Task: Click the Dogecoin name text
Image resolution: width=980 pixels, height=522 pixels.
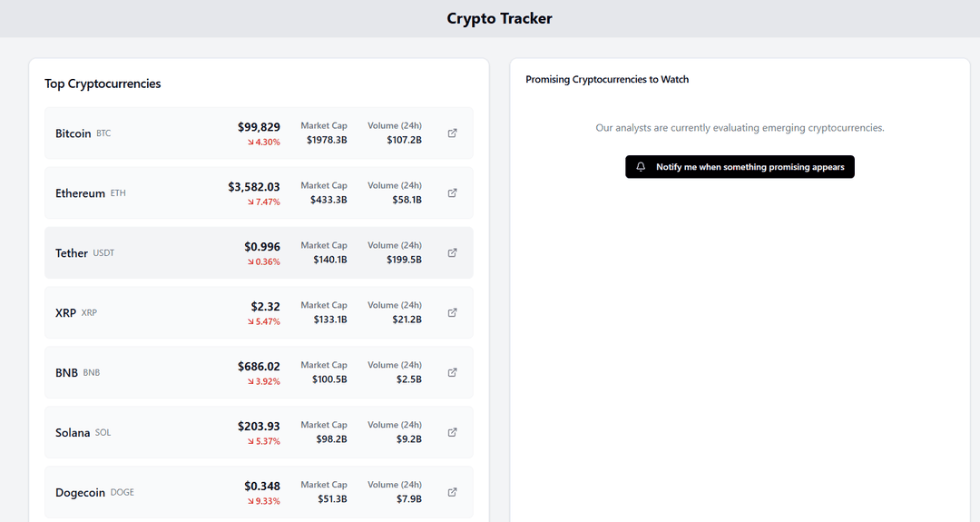Action: click(x=80, y=493)
